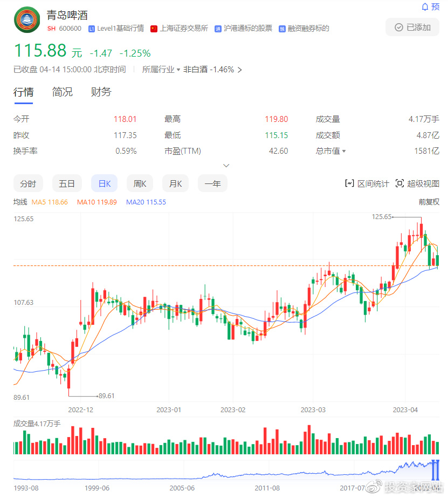Click the 预 alert link
The width and height of the screenshot is (448, 498).
[435, 6]
